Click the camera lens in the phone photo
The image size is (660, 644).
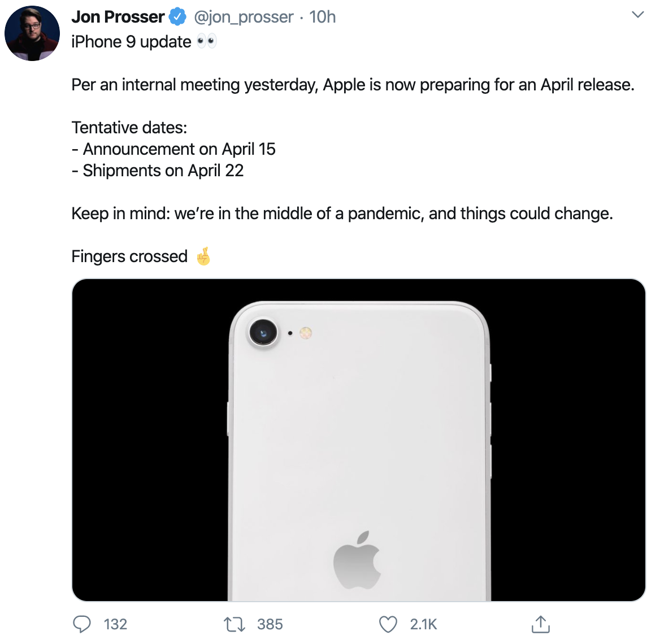(263, 333)
